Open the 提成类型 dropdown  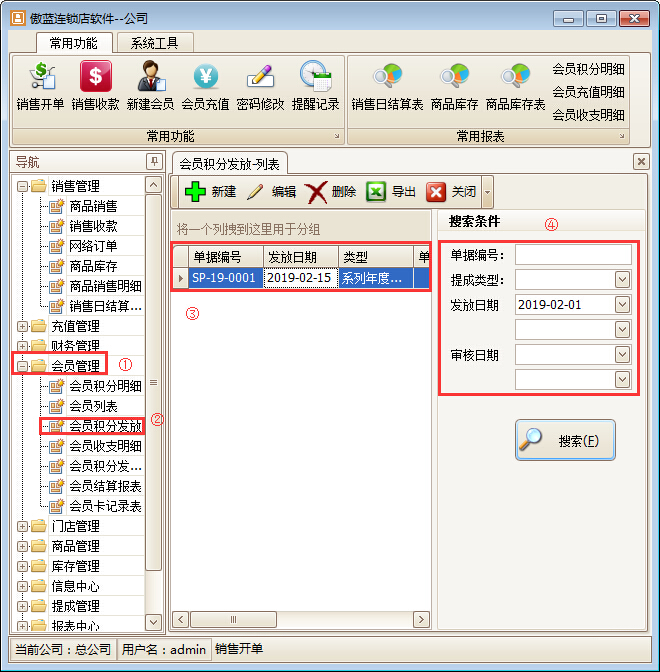[623, 280]
